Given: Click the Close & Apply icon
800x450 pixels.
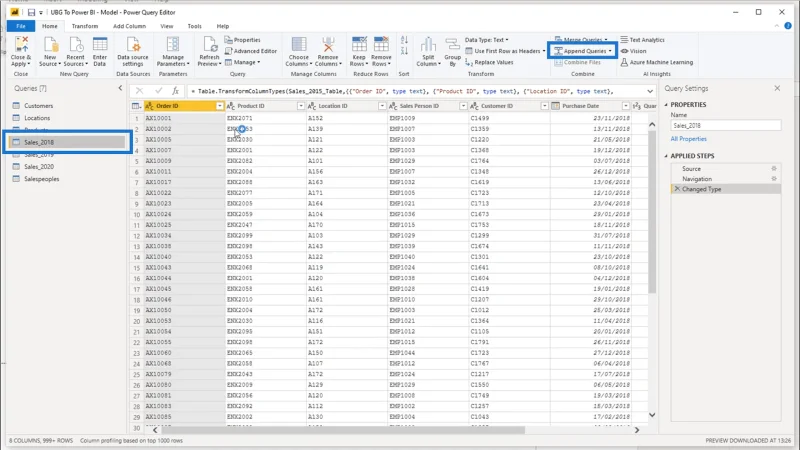Looking at the screenshot, I should click(21, 45).
